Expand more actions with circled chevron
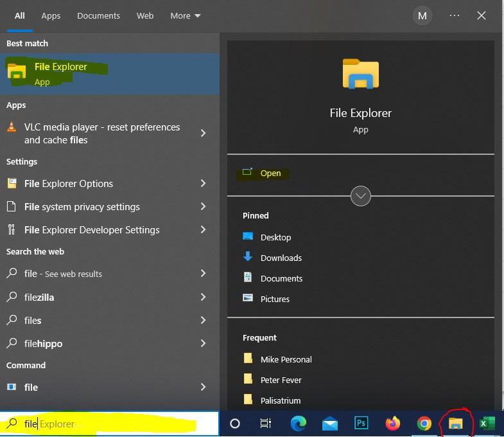The image size is (504, 437). (361, 195)
